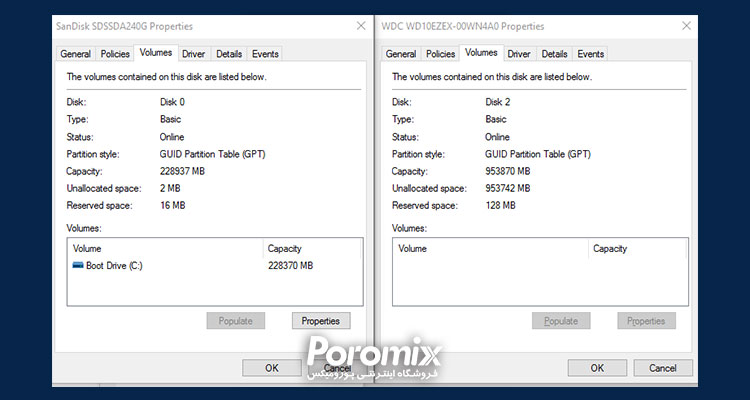Open Details tab in SanDisk properties
Screen dimensions: 750x400
(229, 54)
